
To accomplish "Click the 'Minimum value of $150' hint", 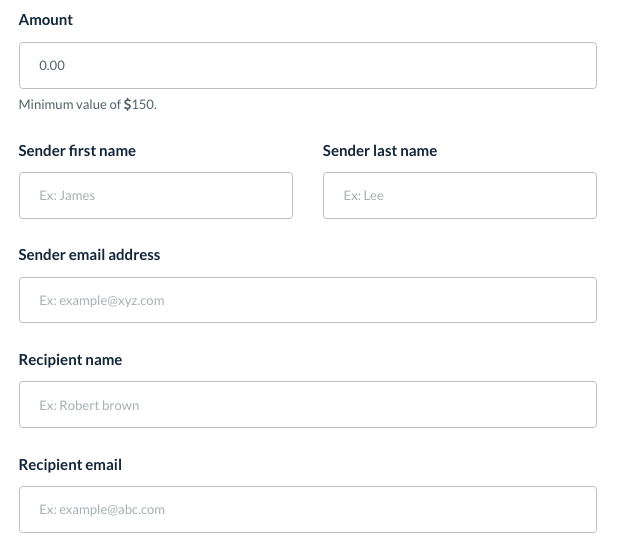I will pos(87,104).
